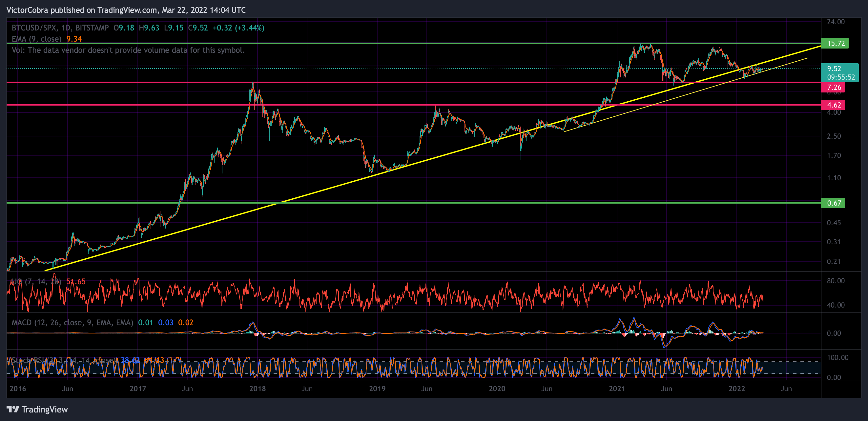Screen dimensions: 868x421
Task: Click the TradingView logo icon
Action: 13,409
